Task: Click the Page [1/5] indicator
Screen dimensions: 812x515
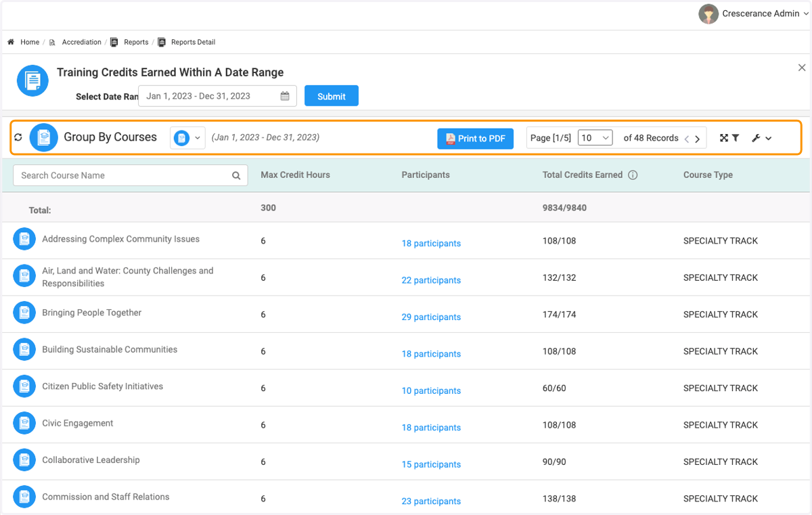Action: pyautogui.click(x=551, y=138)
